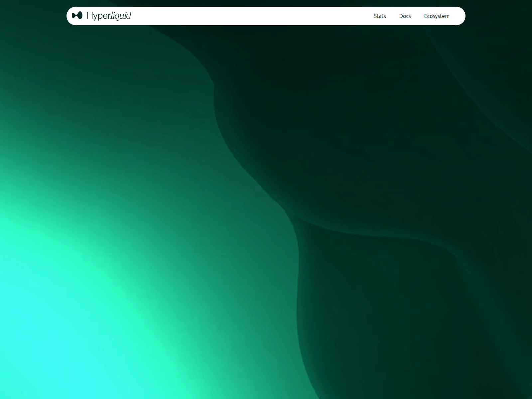
Task: Click the Hyperliquid logo icon
Action: coord(77,15)
